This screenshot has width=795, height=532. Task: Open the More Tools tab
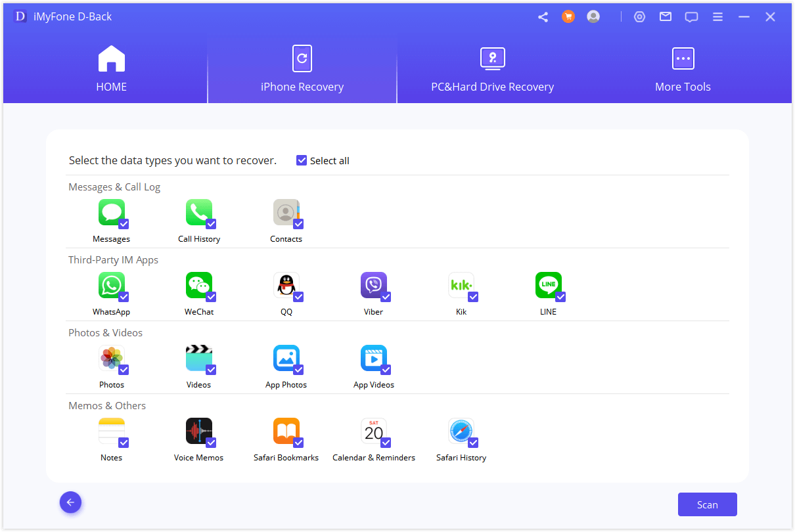(683, 70)
